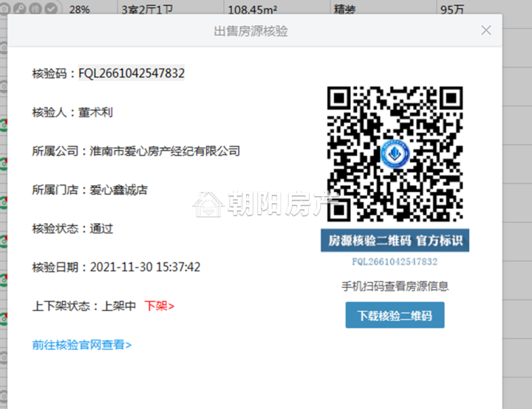The width and height of the screenshot is (532, 409).
Task: Click the 28% cell in the background table
Action: coord(80,10)
